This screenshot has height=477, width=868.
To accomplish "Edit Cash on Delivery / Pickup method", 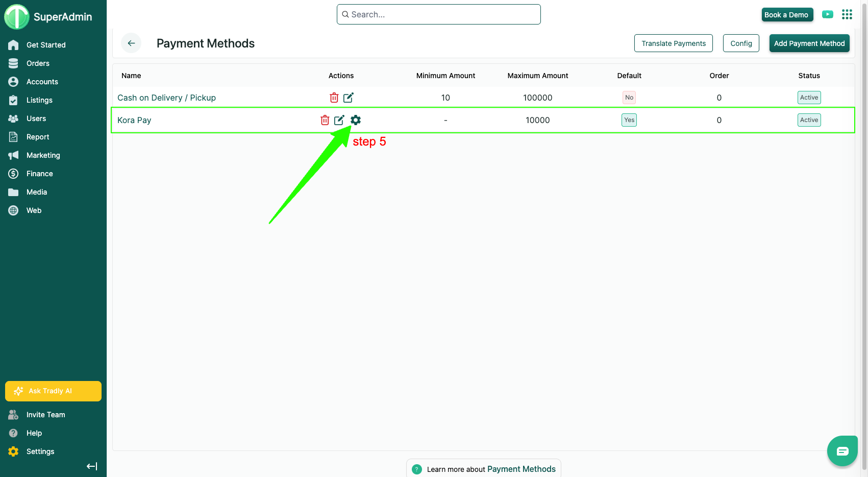I will pos(349,98).
